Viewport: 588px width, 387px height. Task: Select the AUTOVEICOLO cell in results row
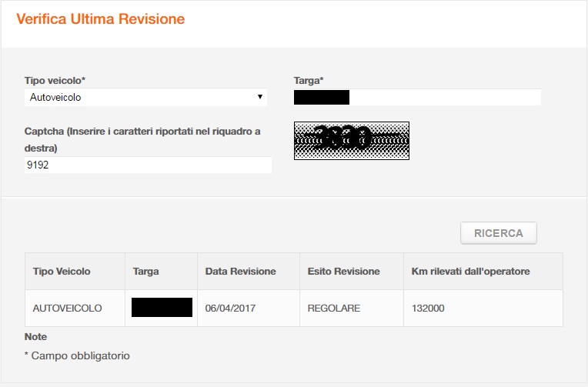[67, 308]
